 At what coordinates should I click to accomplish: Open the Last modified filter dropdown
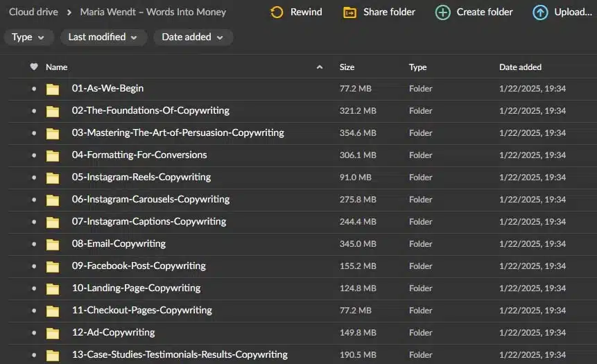(103, 37)
